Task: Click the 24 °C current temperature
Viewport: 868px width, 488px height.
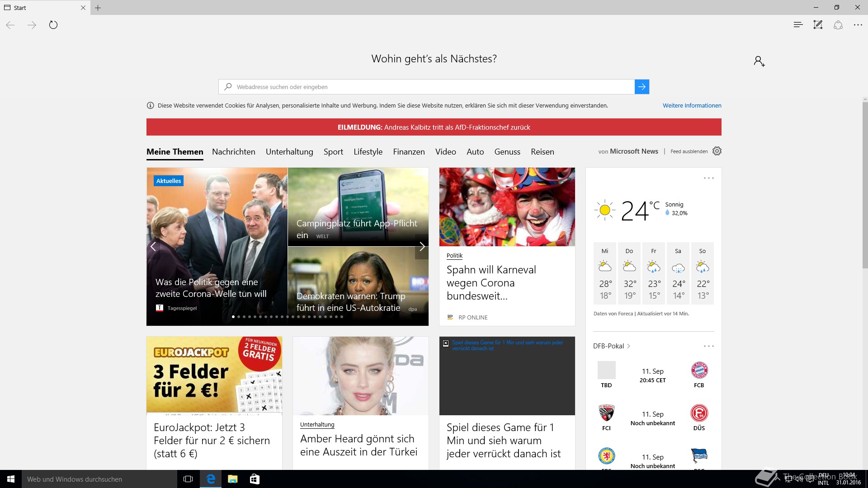Action: pyautogui.click(x=640, y=211)
